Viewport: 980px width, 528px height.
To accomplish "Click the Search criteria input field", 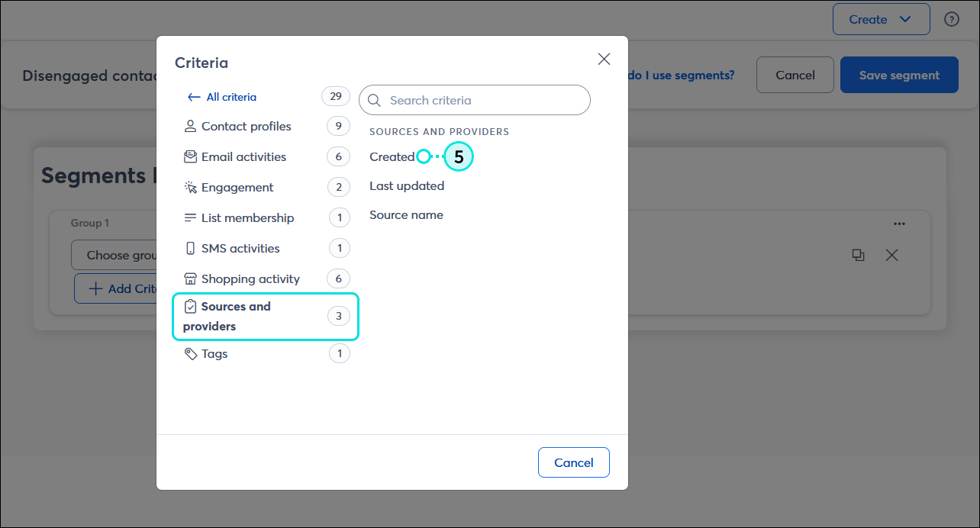I will [475, 100].
